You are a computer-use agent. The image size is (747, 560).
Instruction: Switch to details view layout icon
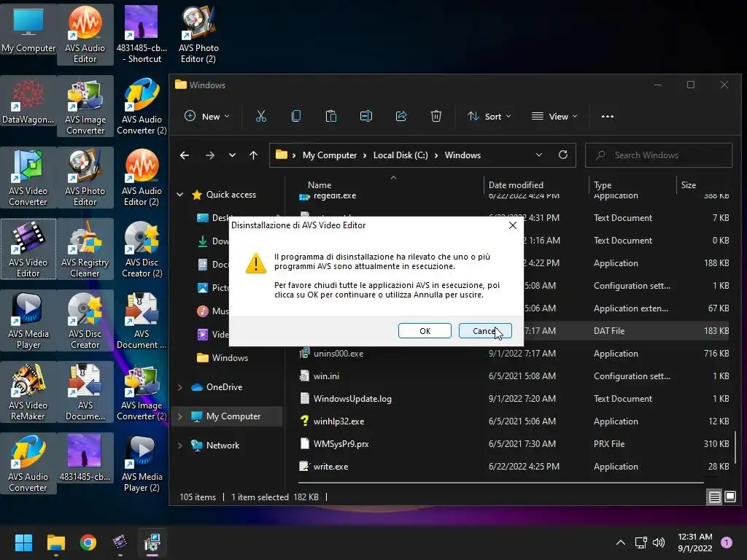pos(715,497)
